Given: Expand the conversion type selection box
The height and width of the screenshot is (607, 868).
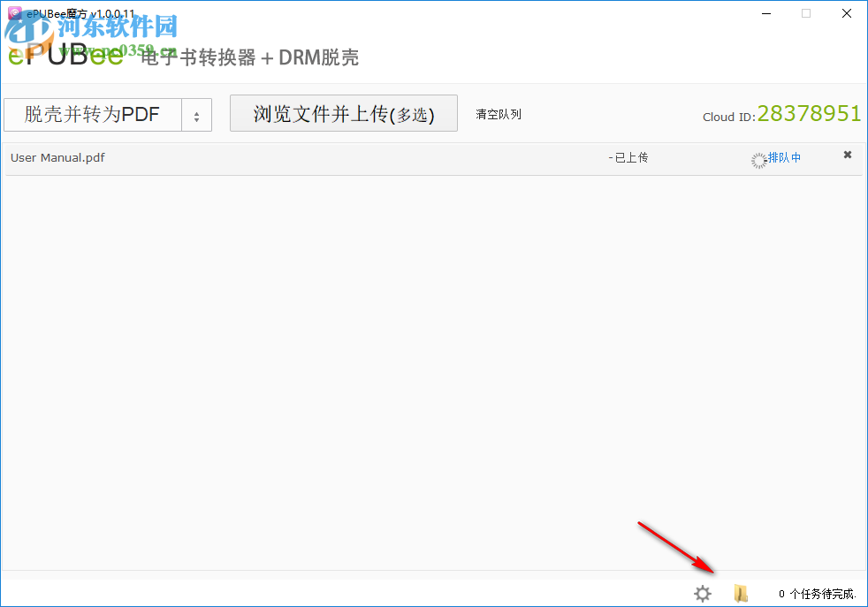Looking at the screenshot, I should click(108, 114).
